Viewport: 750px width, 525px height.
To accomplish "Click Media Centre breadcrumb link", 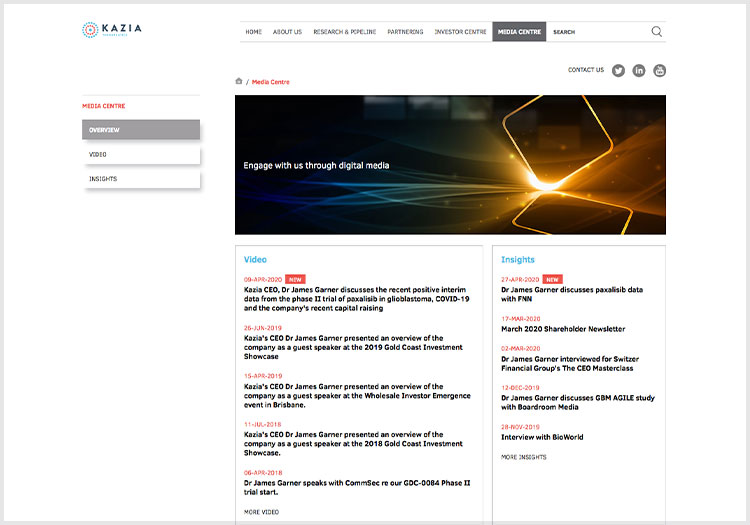I will tap(271, 82).
